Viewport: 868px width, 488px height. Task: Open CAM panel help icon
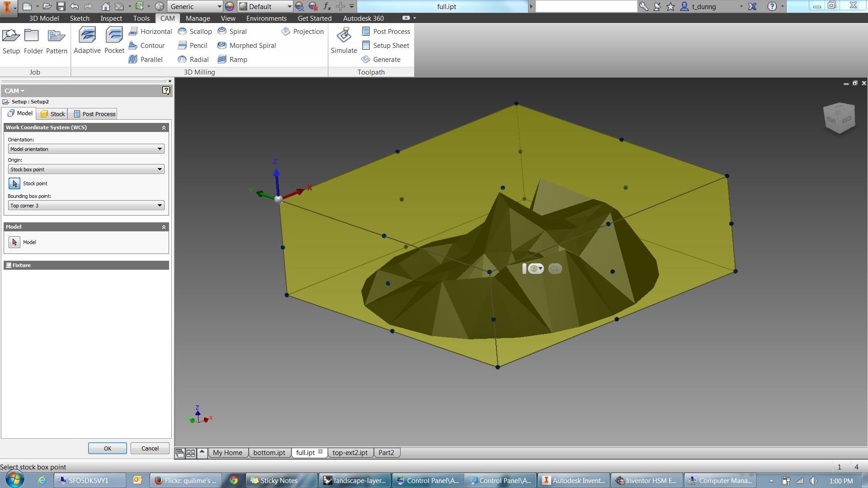click(166, 90)
